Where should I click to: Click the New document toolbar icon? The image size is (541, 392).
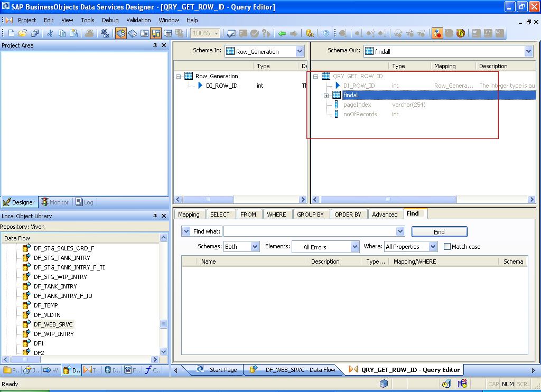click(11, 33)
